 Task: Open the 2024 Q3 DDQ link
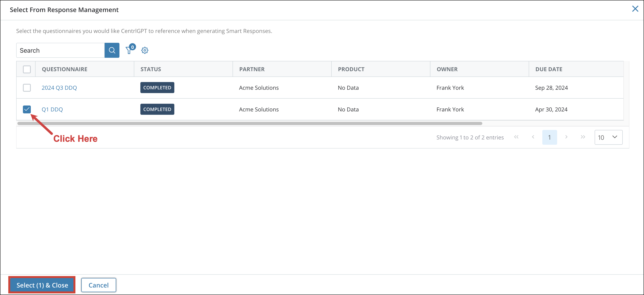click(59, 88)
